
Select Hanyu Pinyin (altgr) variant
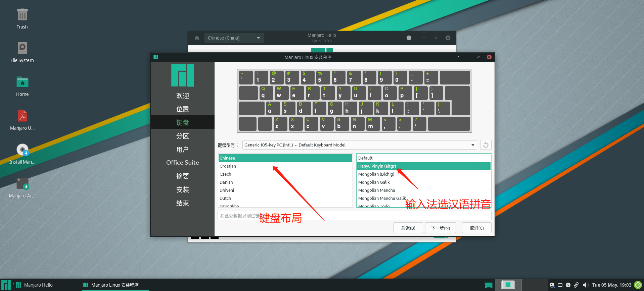pyautogui.click(x=424, y=166)
